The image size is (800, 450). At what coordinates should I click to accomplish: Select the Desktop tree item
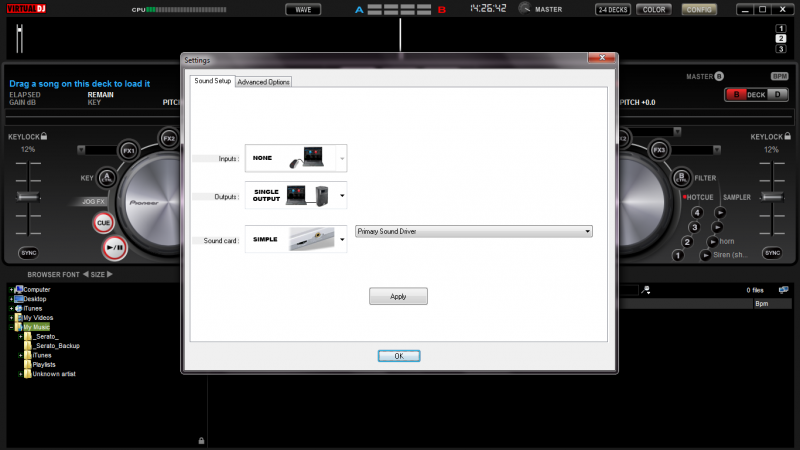click(x=35, y=299)
